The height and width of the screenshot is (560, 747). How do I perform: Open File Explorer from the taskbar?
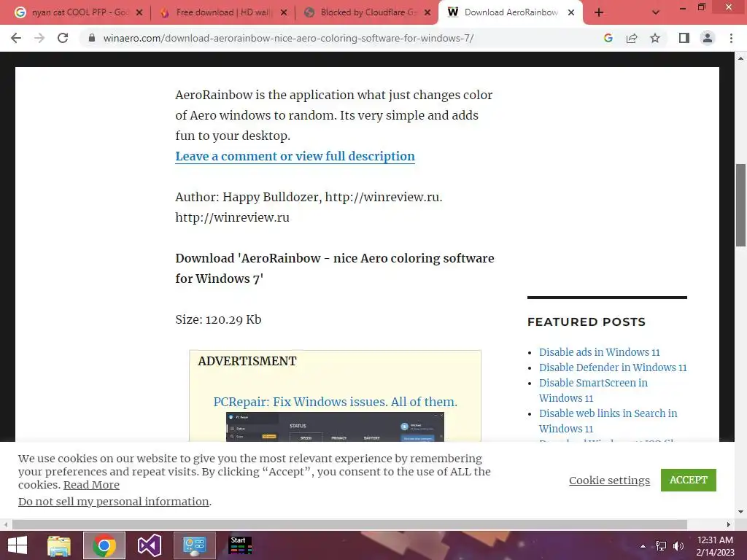tap(59, 545)
